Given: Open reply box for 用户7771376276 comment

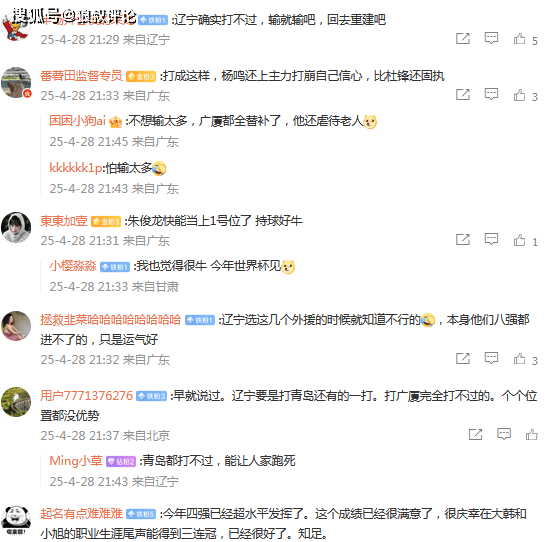Looking at the screenshot, I should 504,434.
